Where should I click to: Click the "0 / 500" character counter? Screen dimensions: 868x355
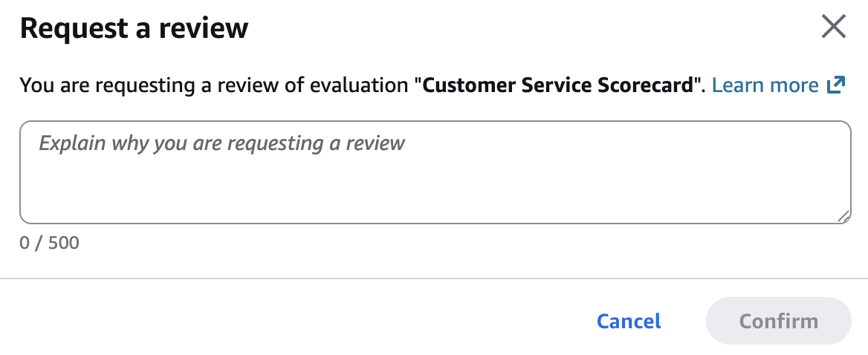pyautogui.click(x=49, y=243)
